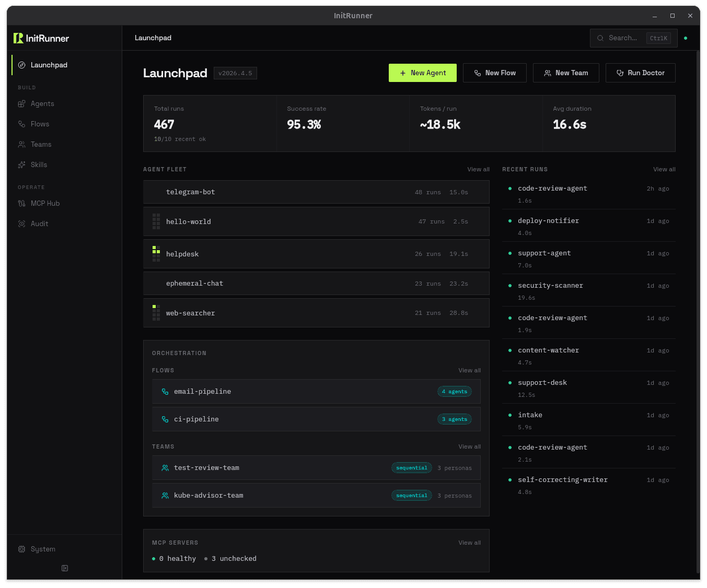Click the v2026.4.5 version badge
Image resolution: width=707 pixels, height=588 pixels.
pyautogui.click(x=235, y=73)
